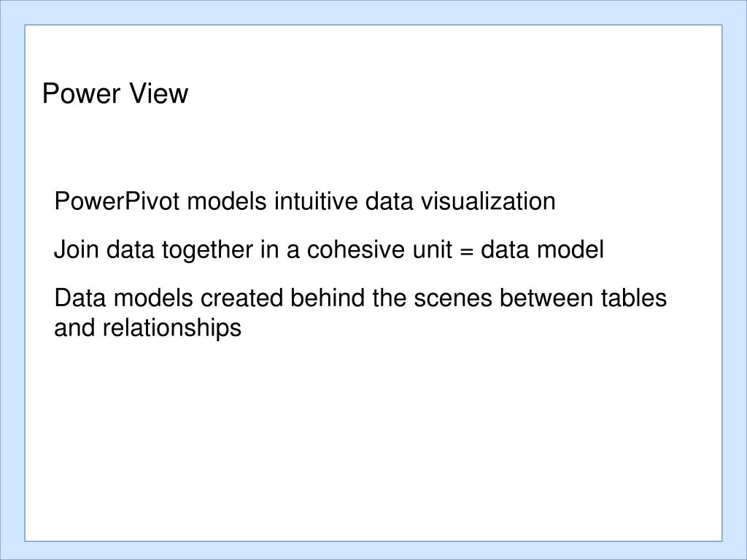Click the word and before relationships

[75, 327]
